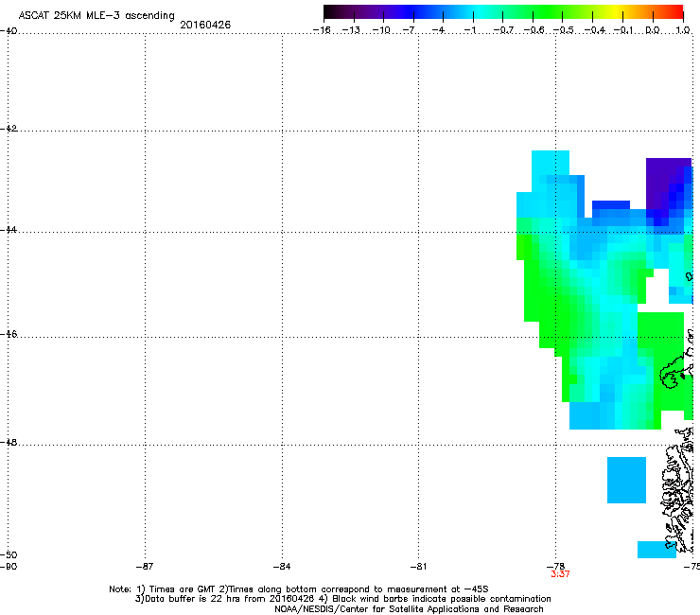700x615 pixels.
Task: Click the colorbar label -0.5
Action: tap(564, 30)
